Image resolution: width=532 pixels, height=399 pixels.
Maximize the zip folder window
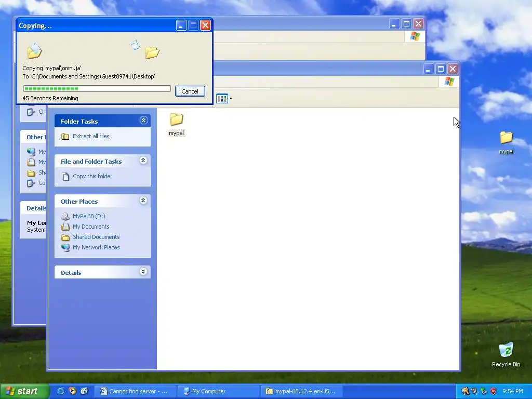tap(441, 69)
